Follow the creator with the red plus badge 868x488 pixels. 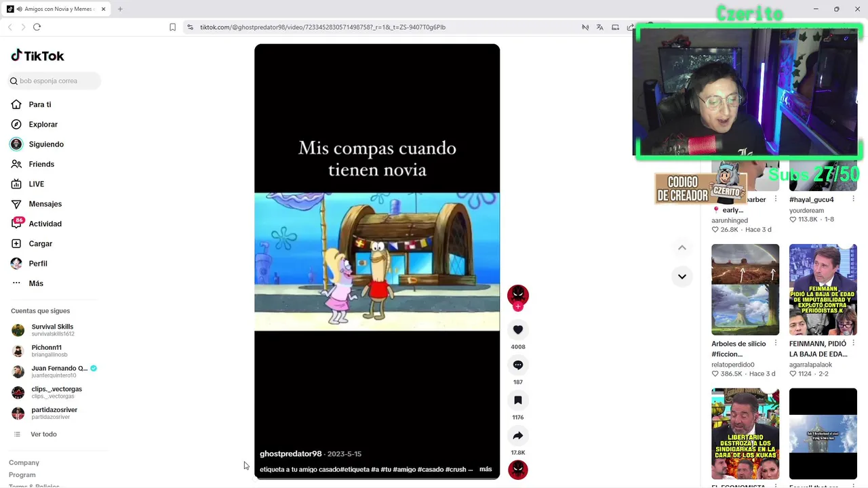tap(518, 306)
